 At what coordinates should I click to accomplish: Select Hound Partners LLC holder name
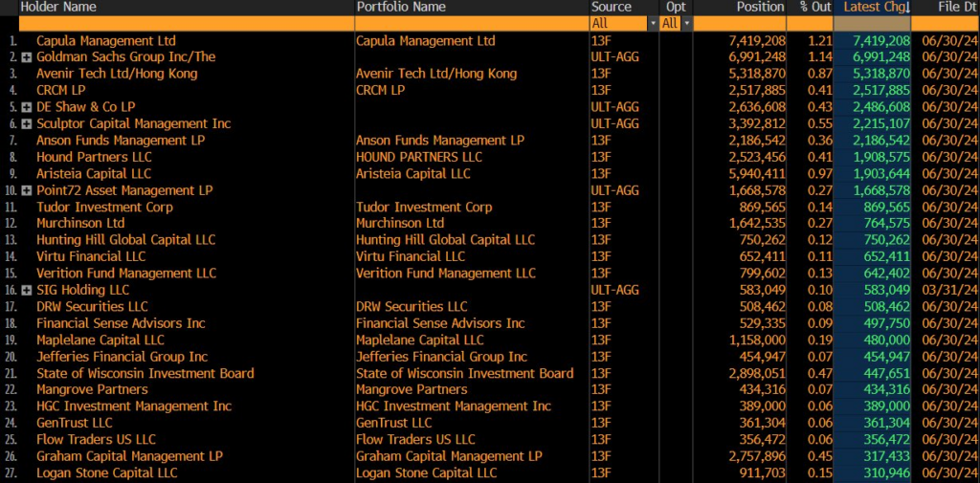pyautogui.click(x=94, y=157)
